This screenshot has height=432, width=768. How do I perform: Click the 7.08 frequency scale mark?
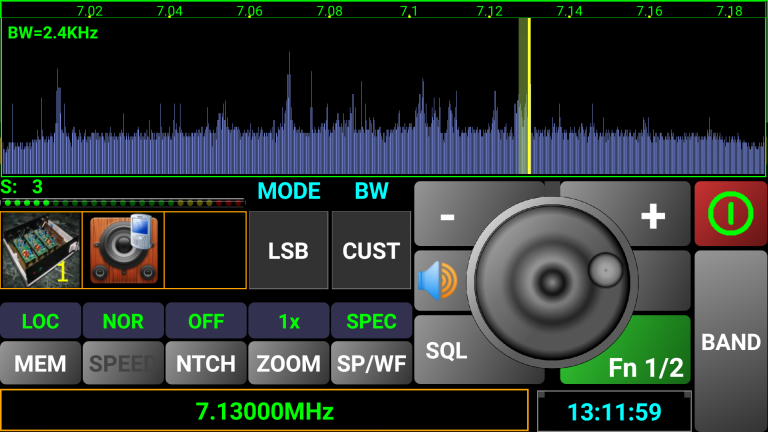(x=329, y=11)
